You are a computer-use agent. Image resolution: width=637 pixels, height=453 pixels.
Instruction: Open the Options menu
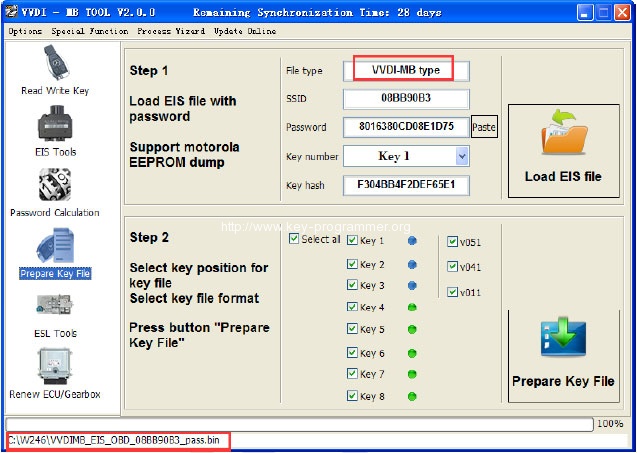[x=25, y=31]
